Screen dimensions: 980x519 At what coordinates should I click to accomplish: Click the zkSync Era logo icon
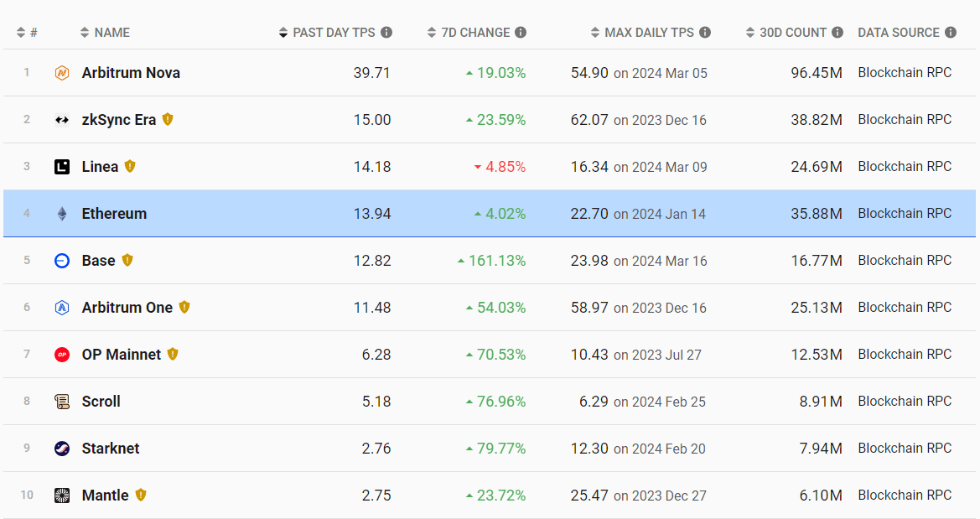tap(62, 120)
